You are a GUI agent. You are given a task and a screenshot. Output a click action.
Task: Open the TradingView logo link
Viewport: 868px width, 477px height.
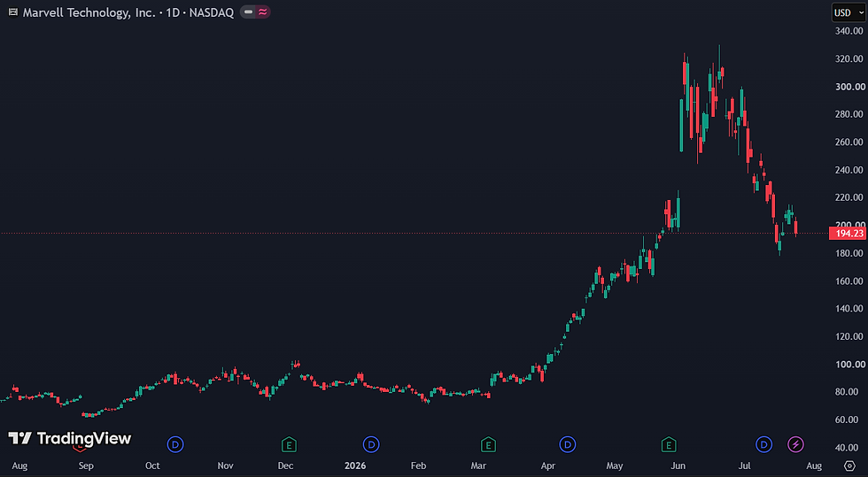tap(70, 439)
